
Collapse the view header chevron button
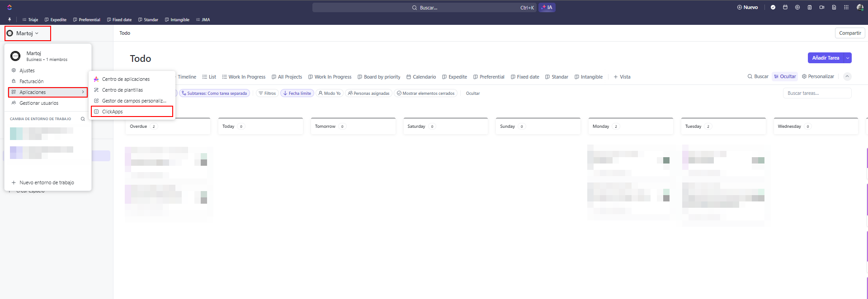click(847, 77)
